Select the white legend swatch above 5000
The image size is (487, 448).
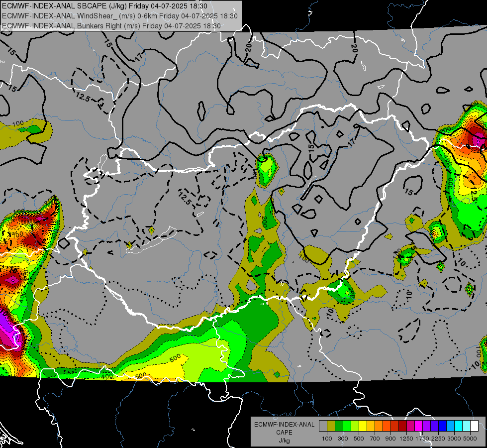pos(475,426)
